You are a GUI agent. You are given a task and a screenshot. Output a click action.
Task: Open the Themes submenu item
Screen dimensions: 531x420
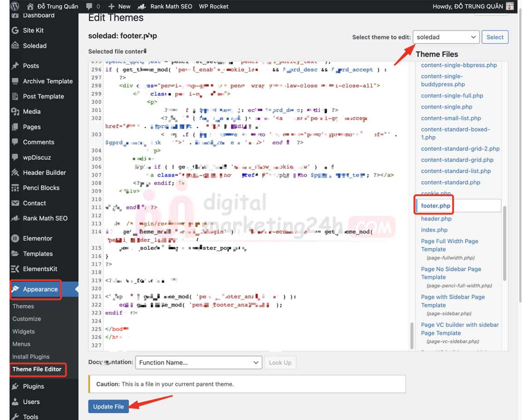pyautogui.click(x=23, y=306)
